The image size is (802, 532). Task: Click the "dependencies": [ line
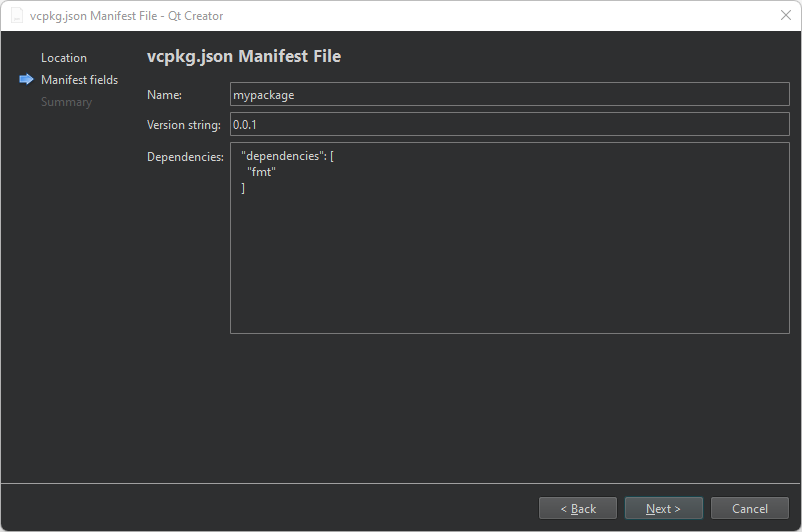287,156
